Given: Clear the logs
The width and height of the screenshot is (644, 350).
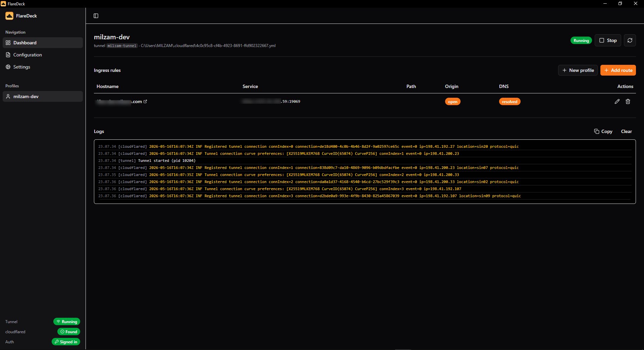Looking at the screenshot, I should (x=626, y=131).
